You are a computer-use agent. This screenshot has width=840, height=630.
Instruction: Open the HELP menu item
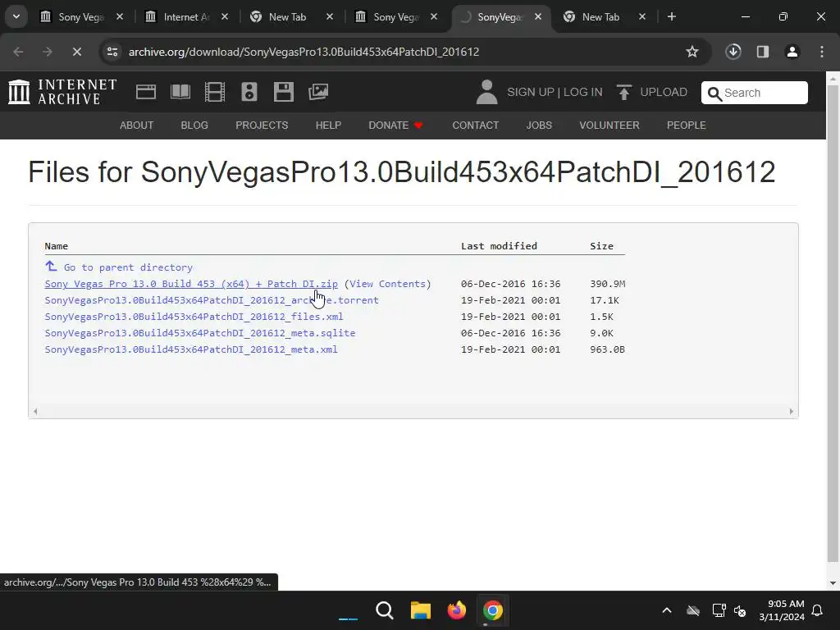coord(328,126)
